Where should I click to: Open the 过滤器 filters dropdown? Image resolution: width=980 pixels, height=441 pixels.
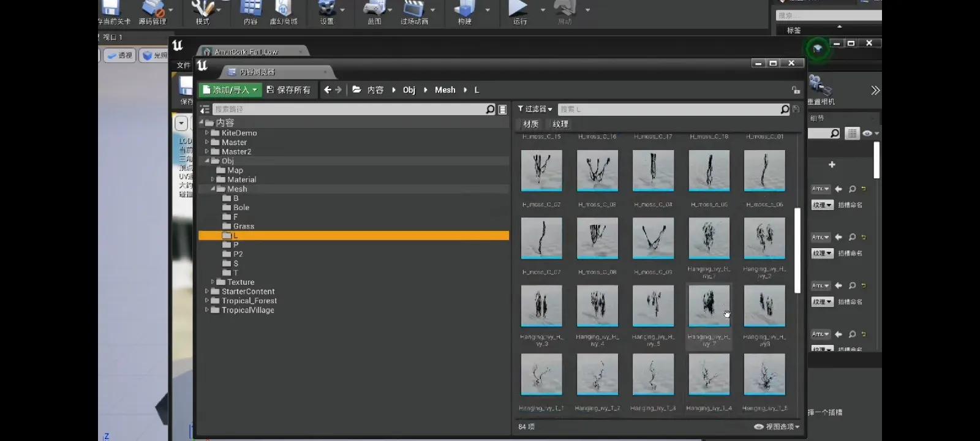click(x=535, y=109)
